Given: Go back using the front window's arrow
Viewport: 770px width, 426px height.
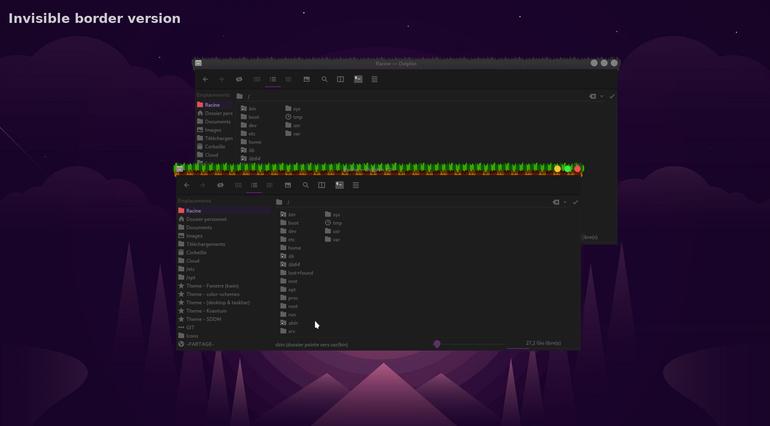Looking at the screenshot, I should pos(187,185).
